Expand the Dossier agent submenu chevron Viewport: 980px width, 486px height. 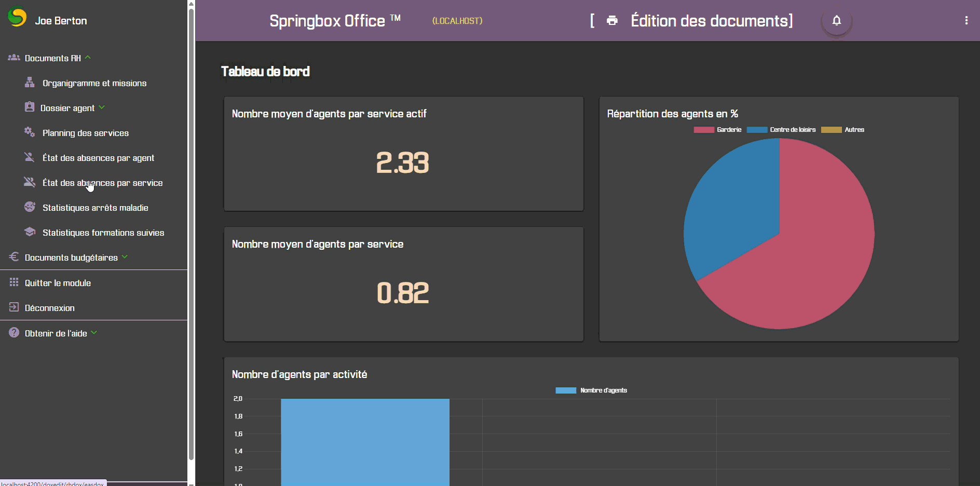point(102,107)
